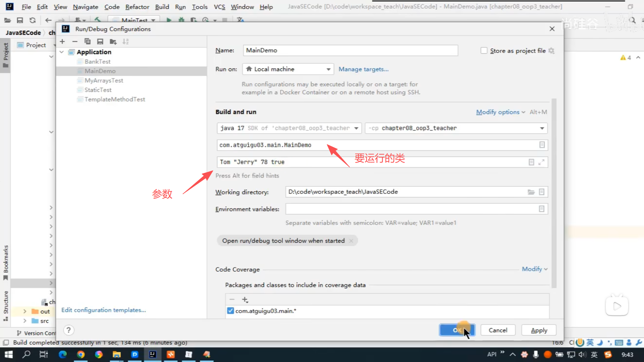The image size is (644, 362).
Task: Add new run configuration with plus icon
Action: (x=62, y=42)
